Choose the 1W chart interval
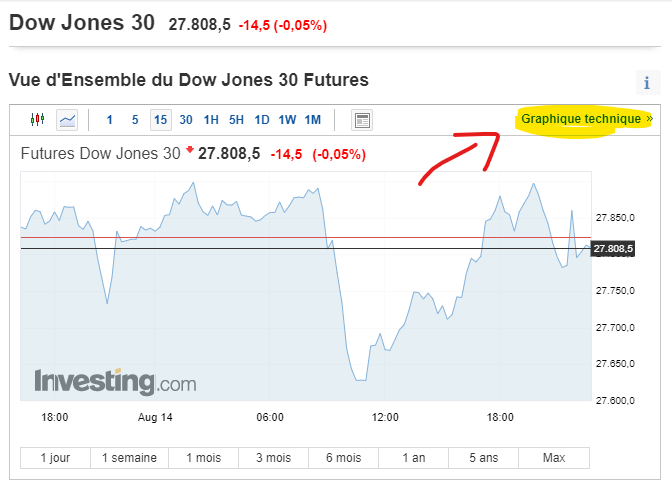This screenshot has width=672, height=488. [x=287, y=120]
